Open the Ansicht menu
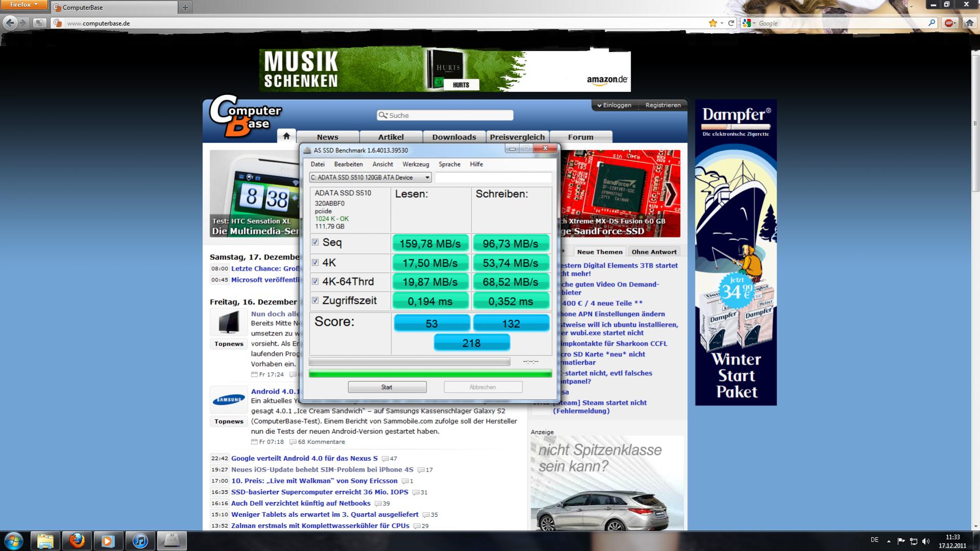Image resolution: width=980 pixels, height=551 pixels. coord(383,164)
